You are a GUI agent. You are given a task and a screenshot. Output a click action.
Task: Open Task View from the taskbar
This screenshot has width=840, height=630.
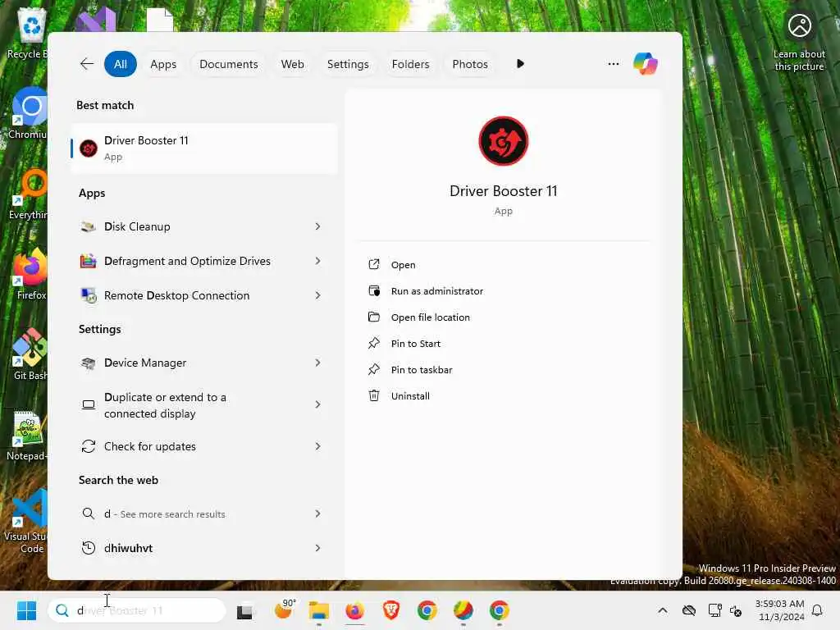pos(244,610)
